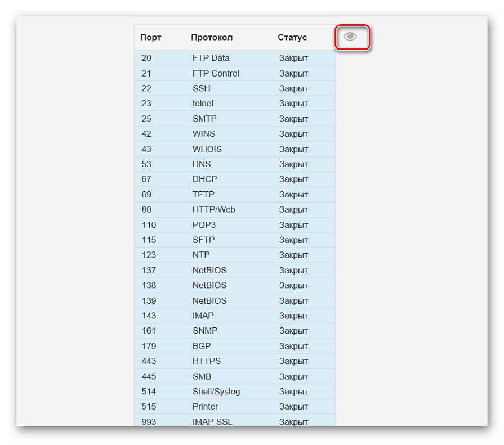Select the port 43 cell
This screenshot has width=504, height=445.
point(146,149)
